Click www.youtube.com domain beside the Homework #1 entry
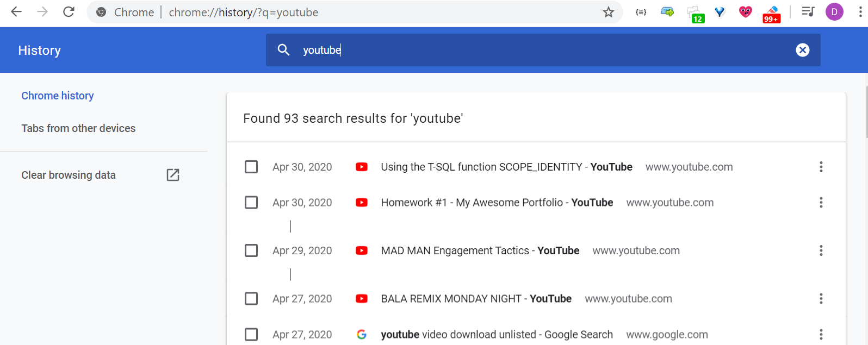The width and height of the screenshot is (868, 345). pyautogui.click(x=670, y=203)
